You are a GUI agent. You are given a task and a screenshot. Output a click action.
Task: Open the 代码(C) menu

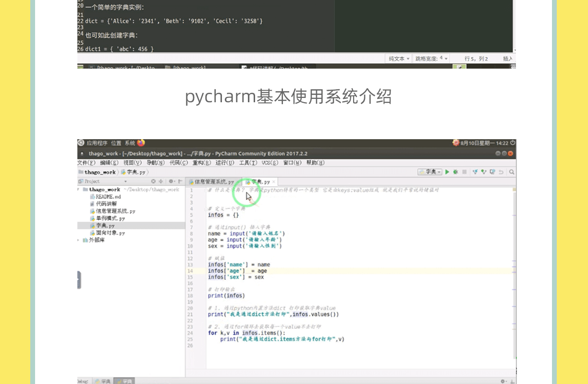(179, 163)
